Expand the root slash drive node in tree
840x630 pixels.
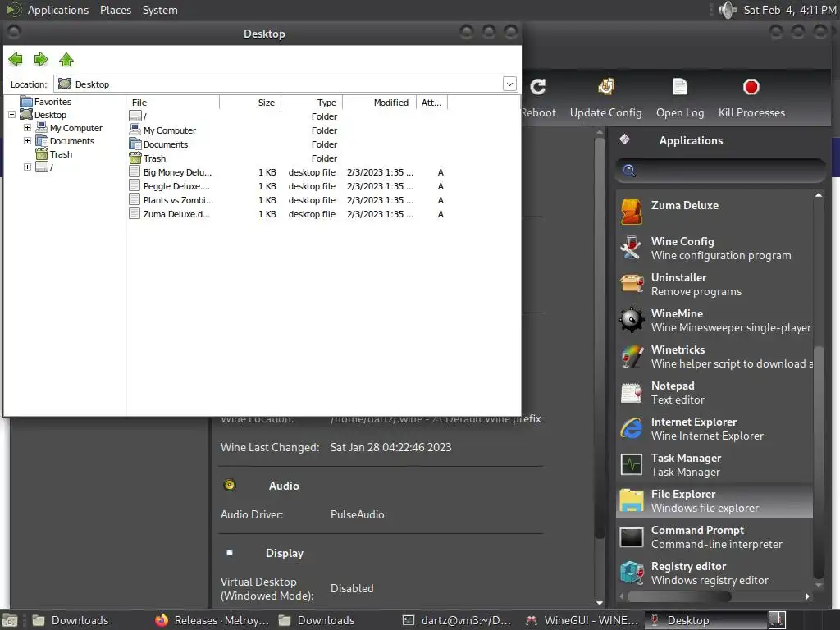27,167
